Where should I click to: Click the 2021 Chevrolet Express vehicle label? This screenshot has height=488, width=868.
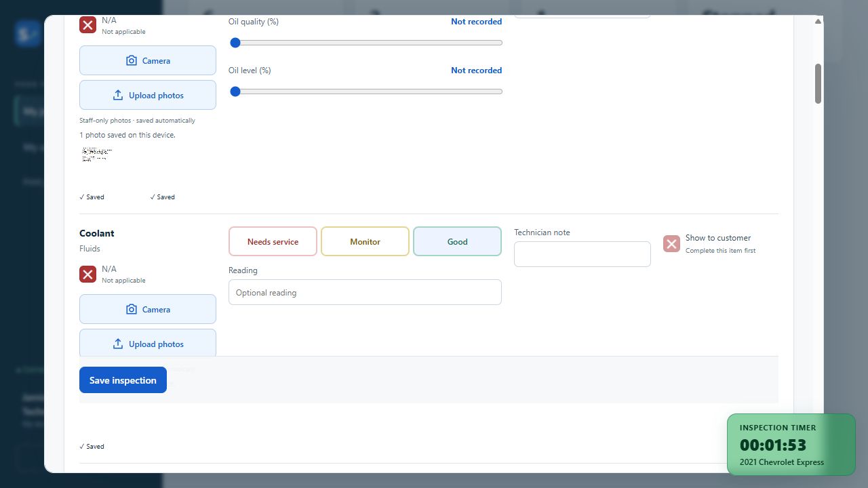782,462
